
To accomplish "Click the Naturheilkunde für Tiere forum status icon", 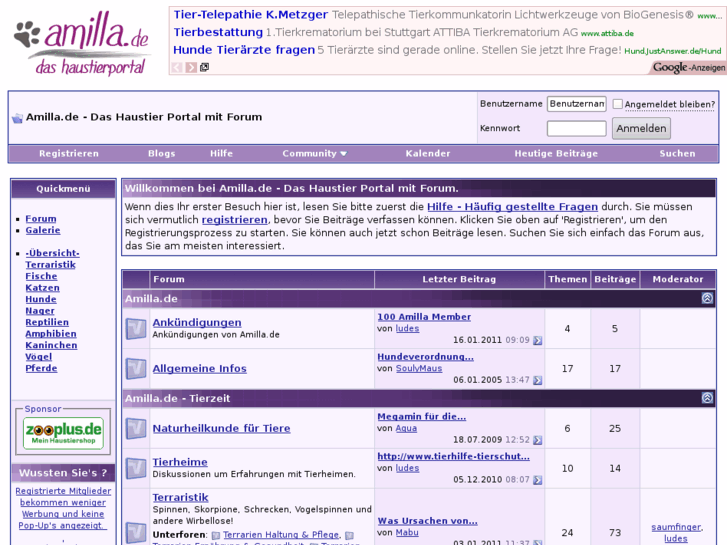I will tap(136, 428).
